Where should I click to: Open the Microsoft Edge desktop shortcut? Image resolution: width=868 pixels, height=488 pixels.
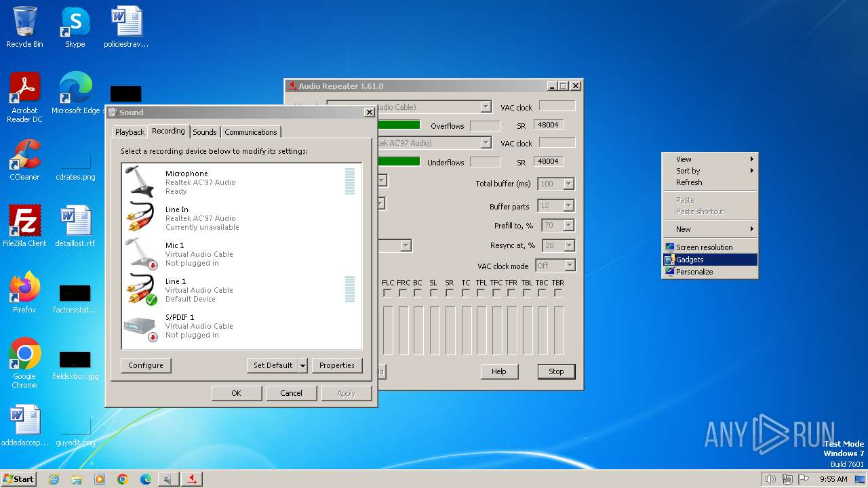pos(76,93)
